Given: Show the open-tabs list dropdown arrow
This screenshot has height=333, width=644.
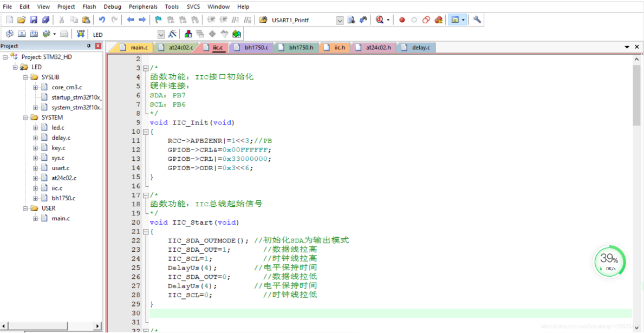Looking at the screenshot, I should point(627,47).
